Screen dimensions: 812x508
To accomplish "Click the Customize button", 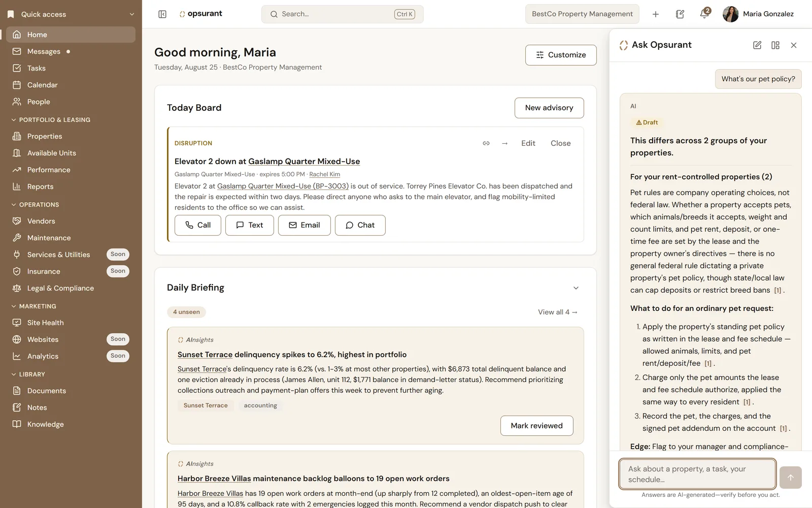I will tap(561, 55).
